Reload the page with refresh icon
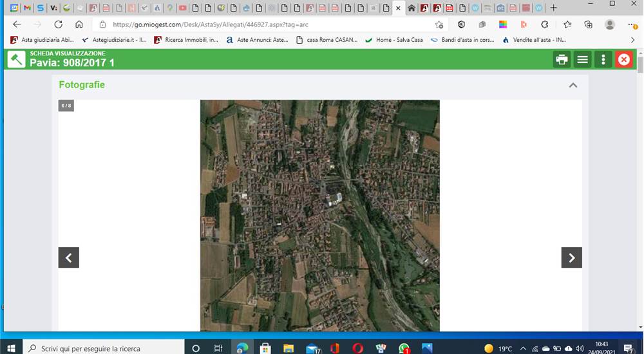Screen dimensions: 644x354 click(x=59, y=24)
